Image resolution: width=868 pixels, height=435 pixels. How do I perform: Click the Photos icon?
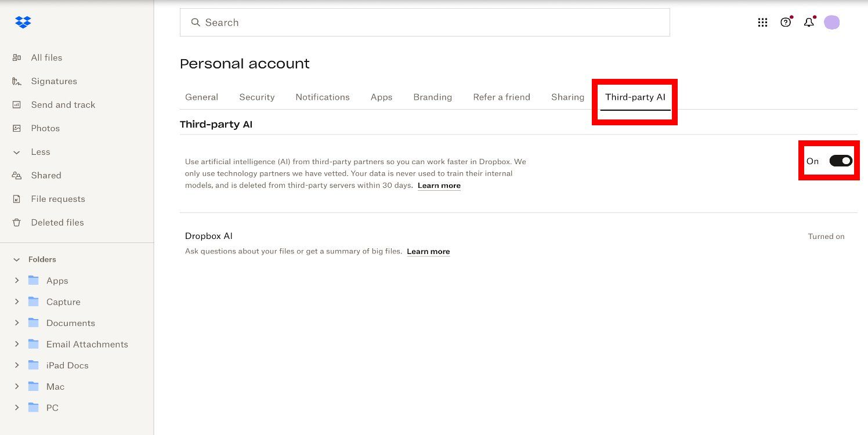pos(17,128)
